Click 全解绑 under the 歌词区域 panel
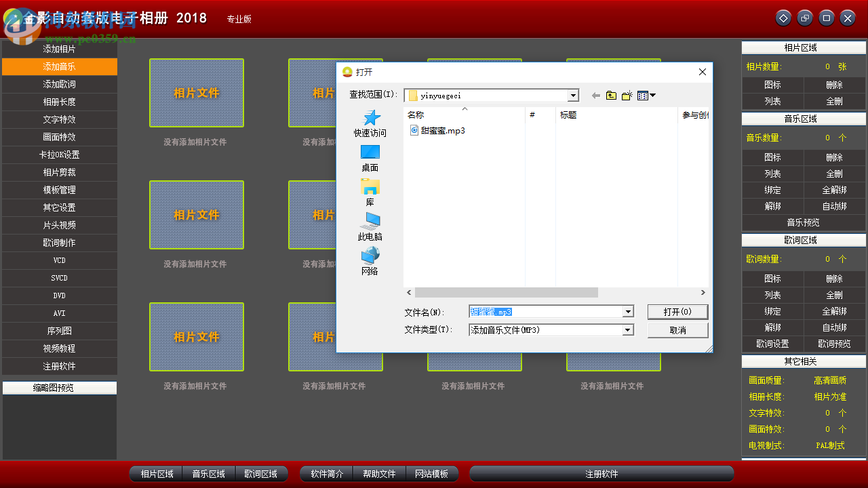Viewport: 868px width, 488px height. [x=835, y=311]
